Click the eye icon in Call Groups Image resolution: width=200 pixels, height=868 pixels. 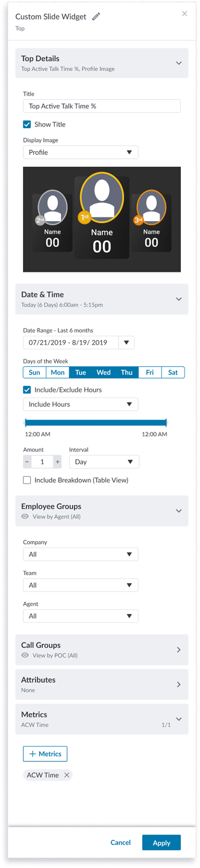25,655
